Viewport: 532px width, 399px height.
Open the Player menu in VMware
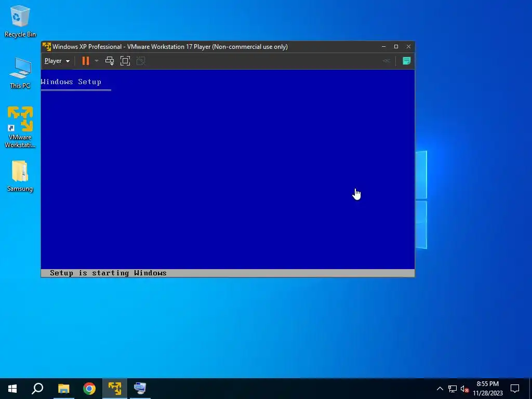(57, 61)
